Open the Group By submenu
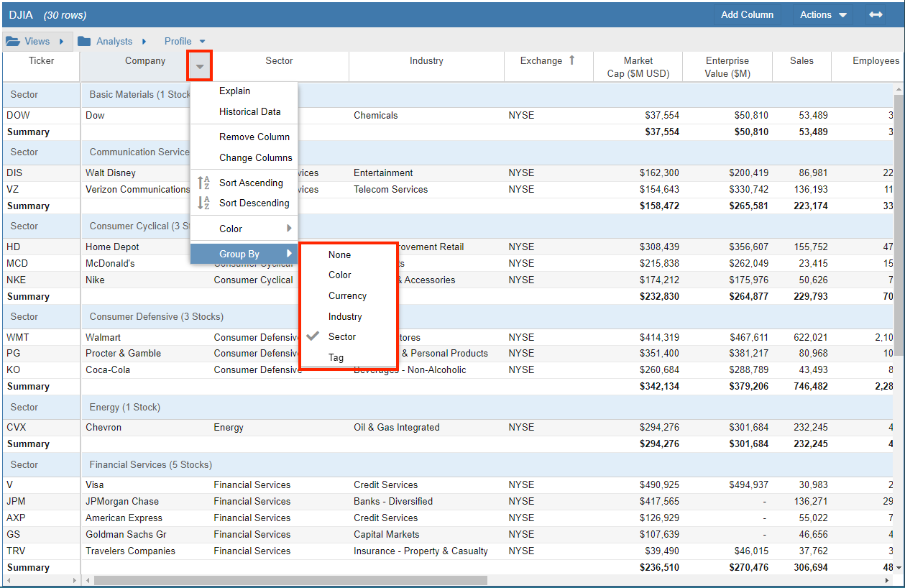Screen dimensions: 905x588 click(x=244, y=254)
